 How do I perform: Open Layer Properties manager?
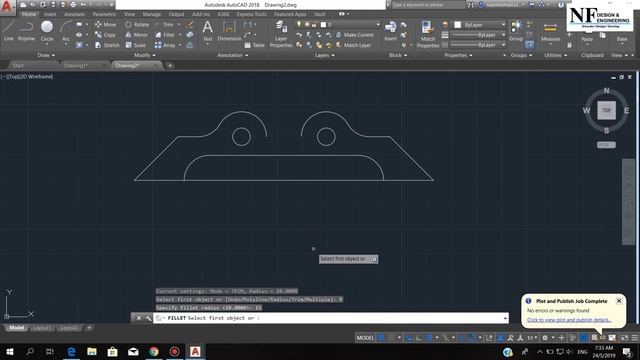[x=281, y=34]
